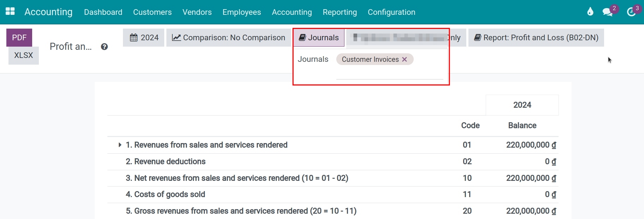Click balance 0 ₫ for code 02
The height and width of the screenshot is (219, 644).
coord(550,161)
